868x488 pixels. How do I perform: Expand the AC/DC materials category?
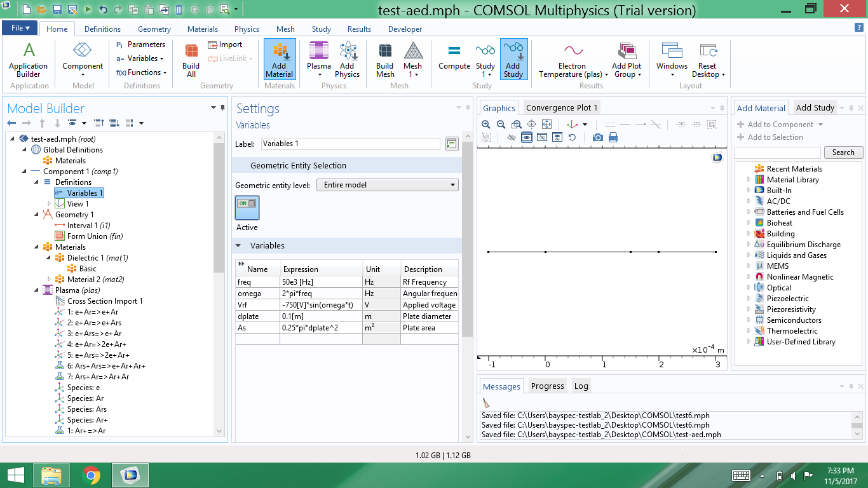point(749,201)
